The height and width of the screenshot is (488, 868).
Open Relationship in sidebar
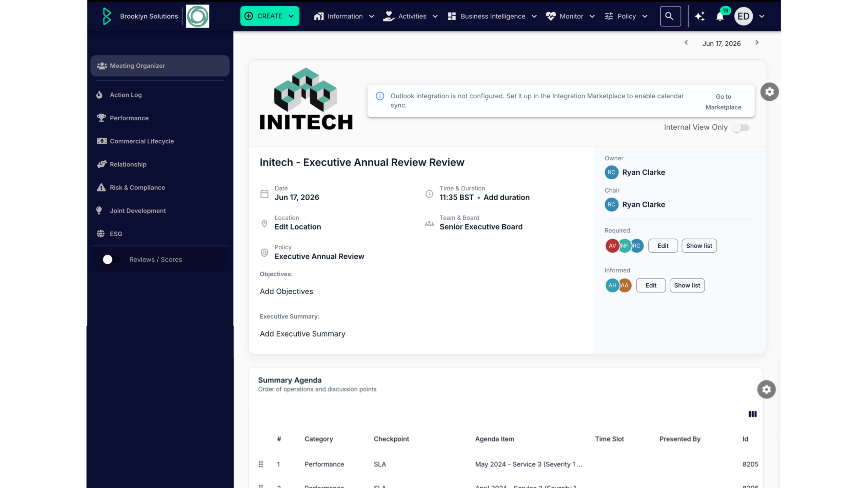128,164
